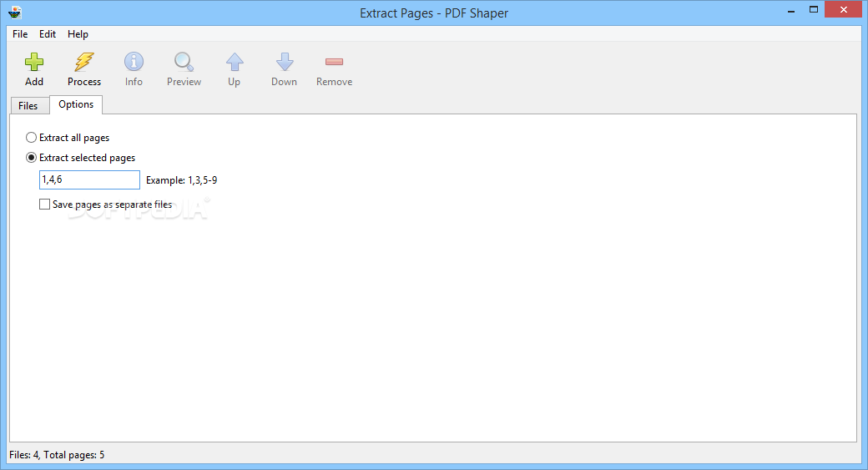
Task: Open the File menu
Action: (20, 33)
